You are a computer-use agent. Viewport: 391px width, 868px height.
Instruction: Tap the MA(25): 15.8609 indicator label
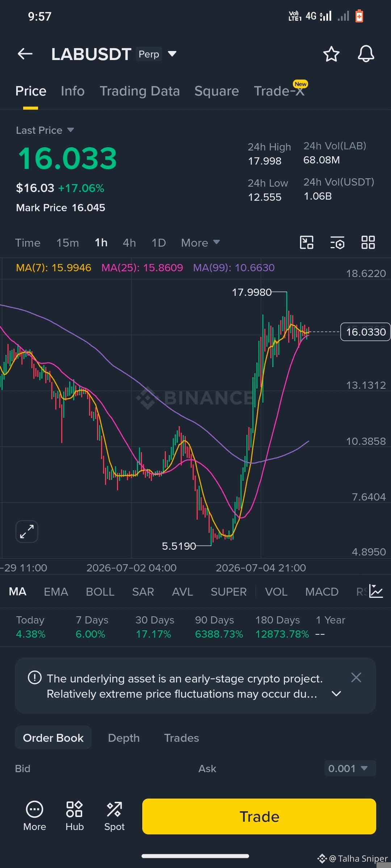pyautogui.click(x=142, y=268)
